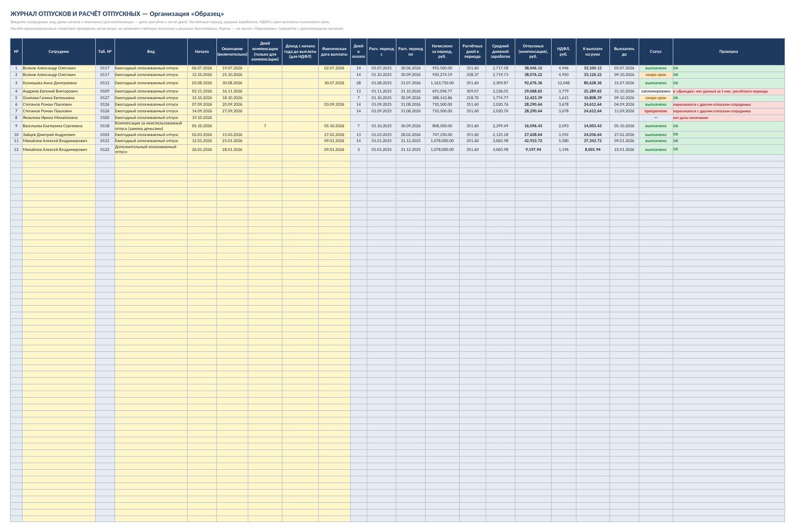Select the cell 'Осипова Галина Евгеньевна'
The height and width of the screenshot is (532, 795).
pos(59,98)
